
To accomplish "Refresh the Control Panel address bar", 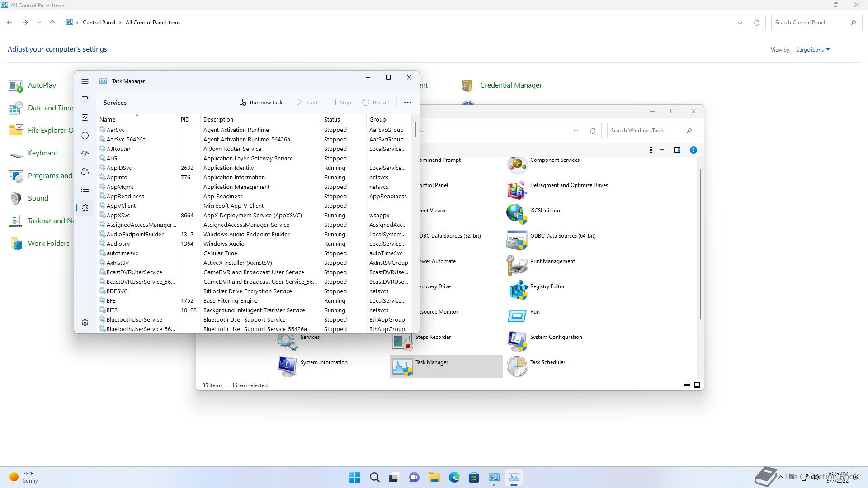I will point(756,23).
